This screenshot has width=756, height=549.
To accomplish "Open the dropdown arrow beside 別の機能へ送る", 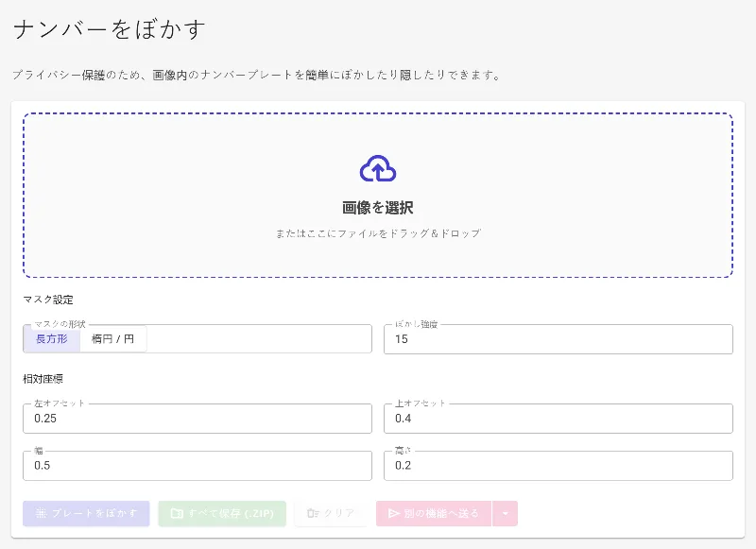I will pos(506,513).
